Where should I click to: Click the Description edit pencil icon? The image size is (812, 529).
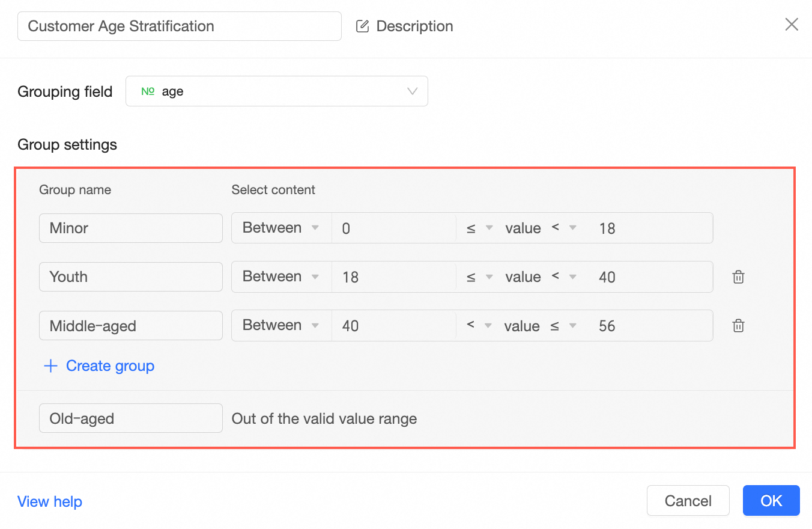(x=362, y=26)
